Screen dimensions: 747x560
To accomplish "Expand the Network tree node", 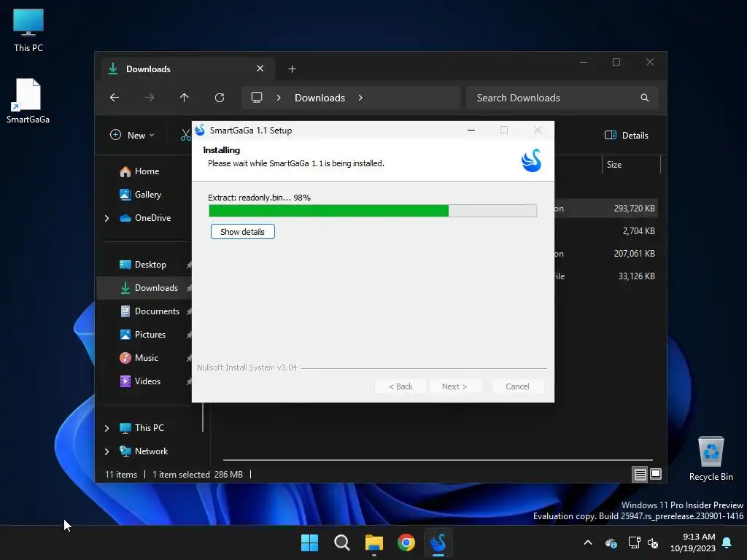I will pos(107,451).
